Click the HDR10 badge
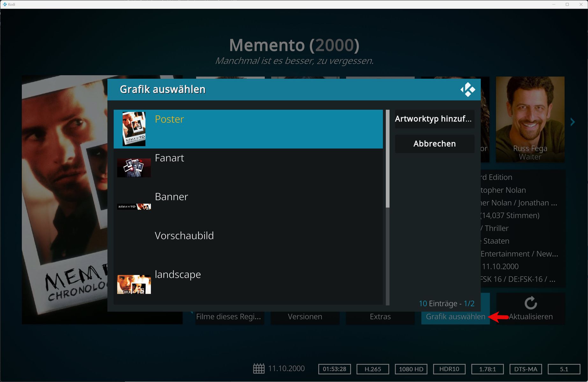588x382 pixels. point(449,369)
